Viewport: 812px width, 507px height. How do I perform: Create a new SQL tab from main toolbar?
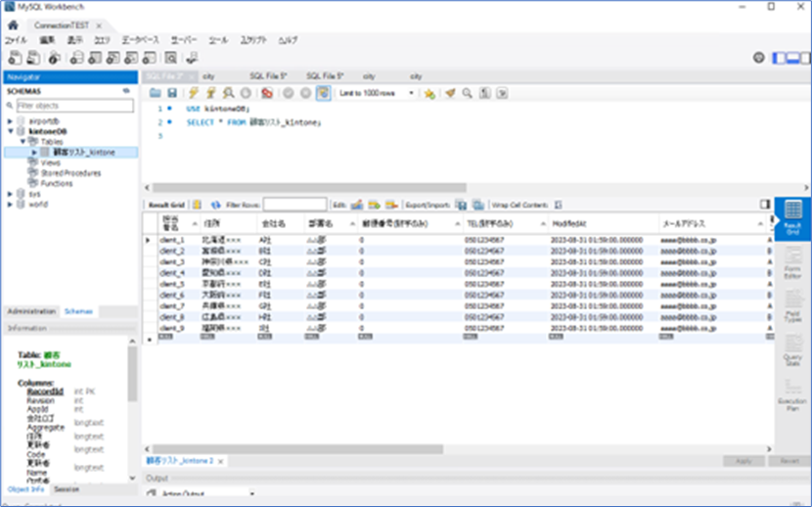[x=15, y=58]
